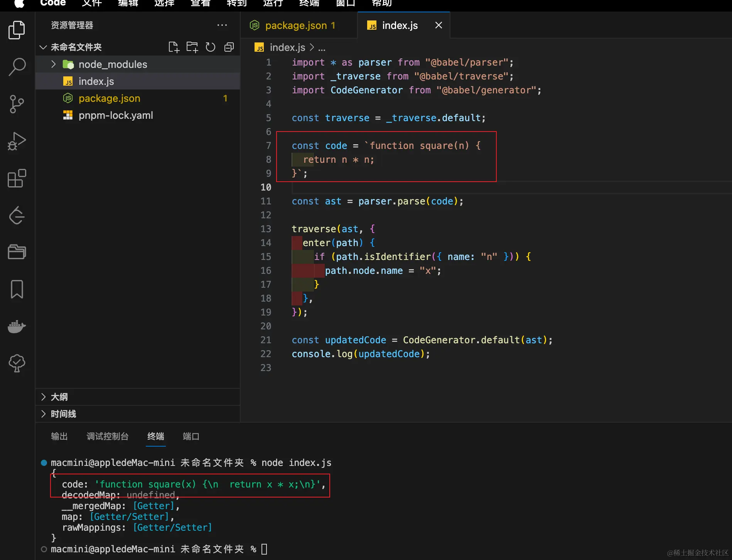This screenshot has height=560, width=732.
Task: Close the index.js editor tab
Action: point(439,25)
